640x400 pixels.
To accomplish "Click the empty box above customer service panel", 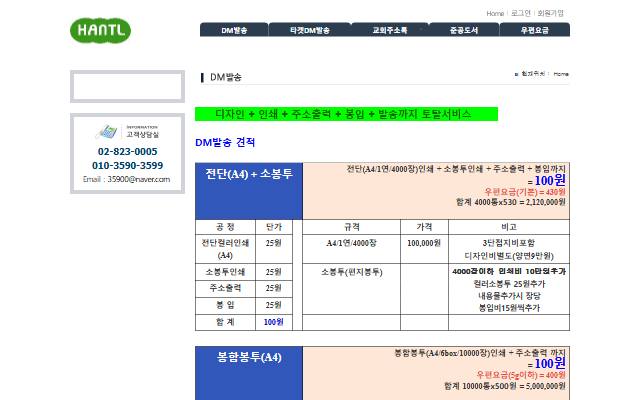I will click(127, 87).
